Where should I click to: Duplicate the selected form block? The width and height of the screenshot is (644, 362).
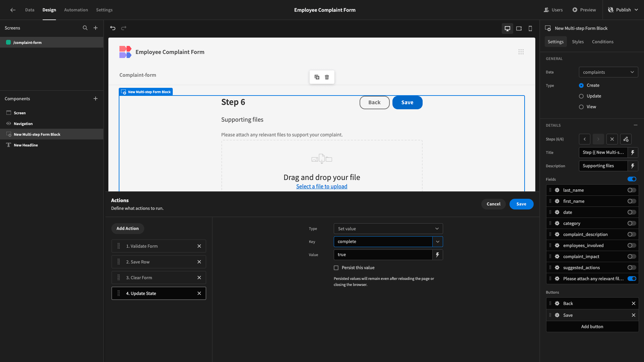[317, 77]
